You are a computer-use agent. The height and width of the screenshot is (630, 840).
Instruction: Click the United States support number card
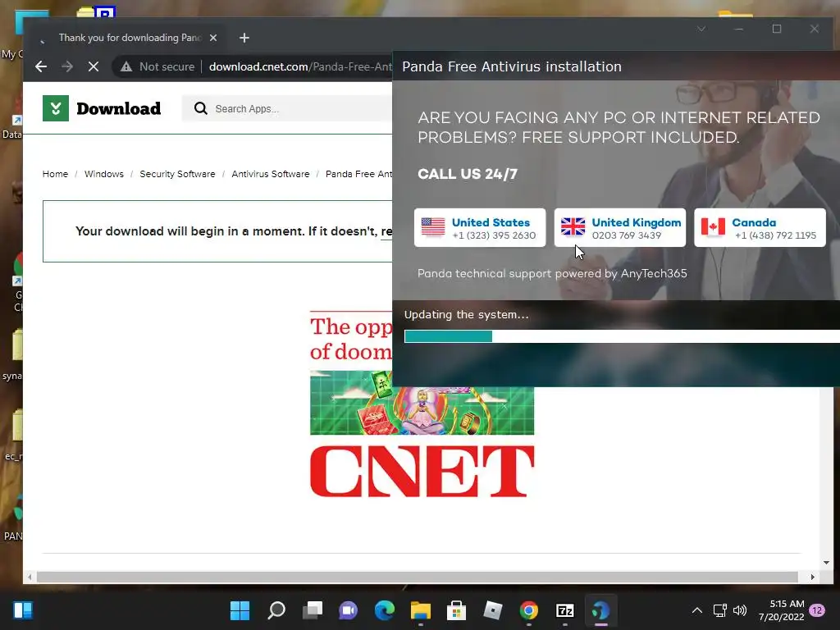(x=480, y=228)
